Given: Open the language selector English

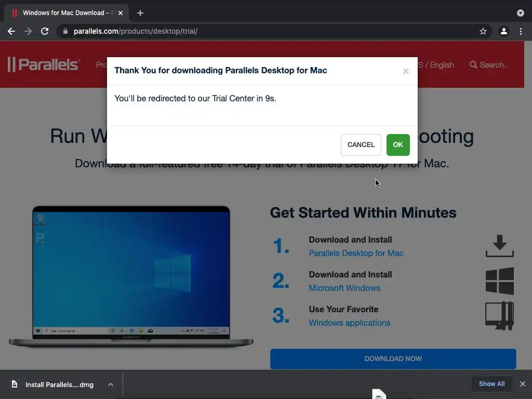Looking at the screenshot, I should [436, 65].
